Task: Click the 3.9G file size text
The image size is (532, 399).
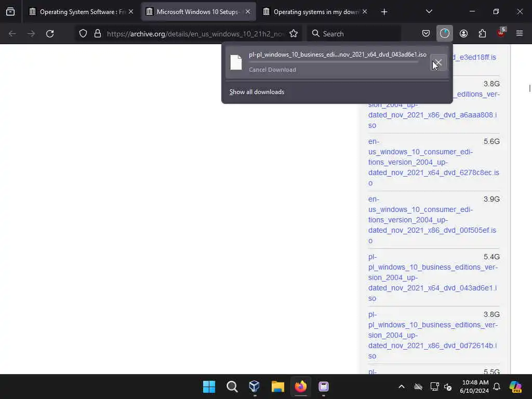Action: pyautogui.click(x=491, y=199)
